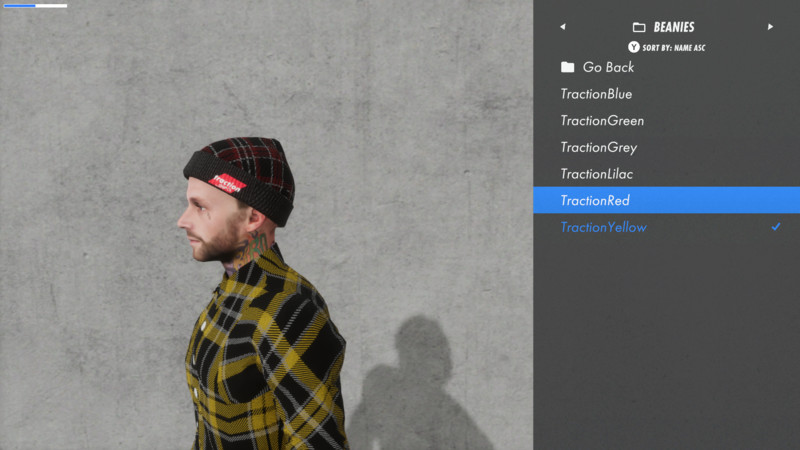Click the character's neck tattoo
800x450 pixels.
pos(253,248)
